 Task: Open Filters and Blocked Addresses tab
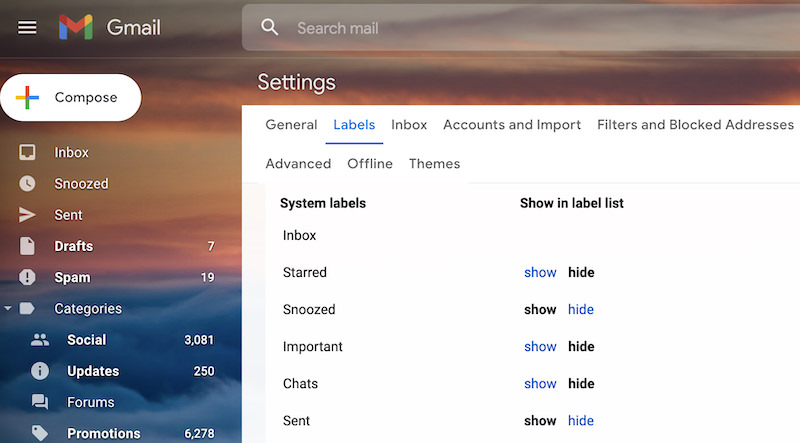tap(695, 125)
